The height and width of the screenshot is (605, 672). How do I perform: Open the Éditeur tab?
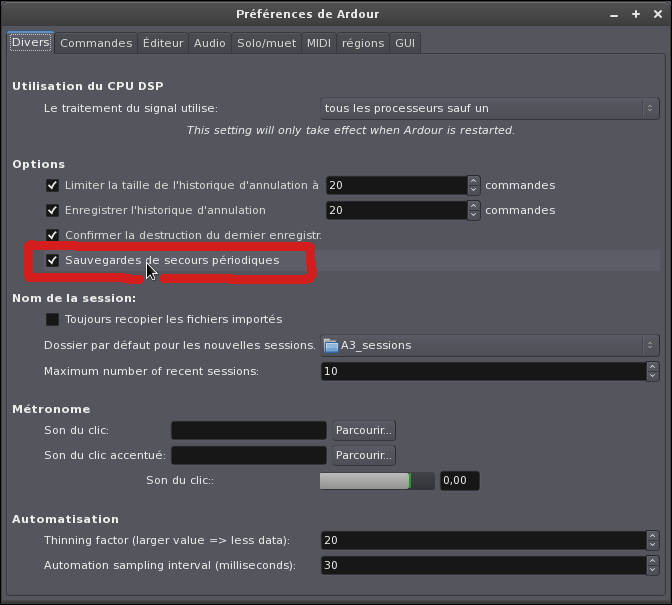point(163,43)
